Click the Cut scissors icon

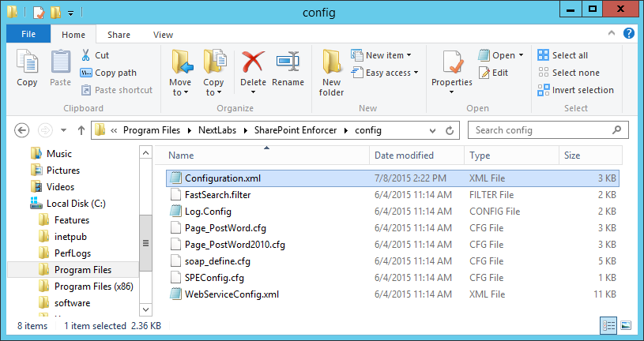(86, 55)
